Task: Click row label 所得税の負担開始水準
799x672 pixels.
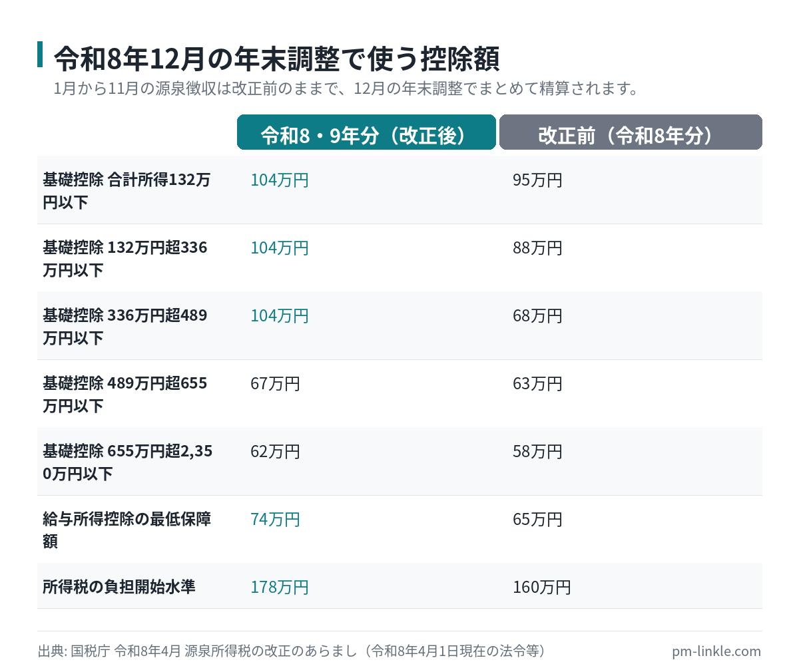Action: click(119, 587)
